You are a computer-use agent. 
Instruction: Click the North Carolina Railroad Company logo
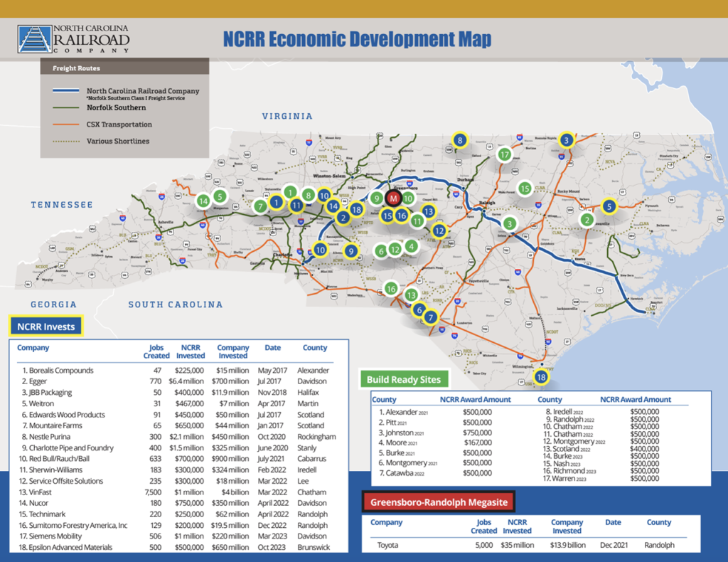point(74,38)
